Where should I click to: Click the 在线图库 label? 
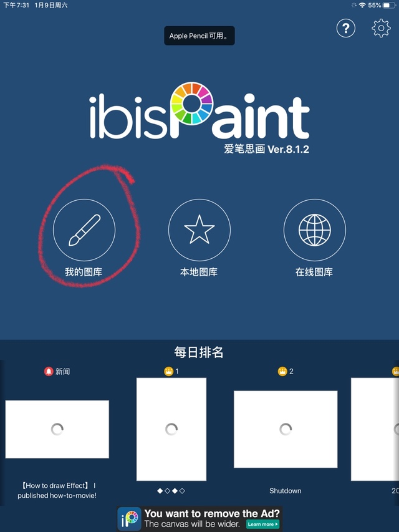pos(314,272)
